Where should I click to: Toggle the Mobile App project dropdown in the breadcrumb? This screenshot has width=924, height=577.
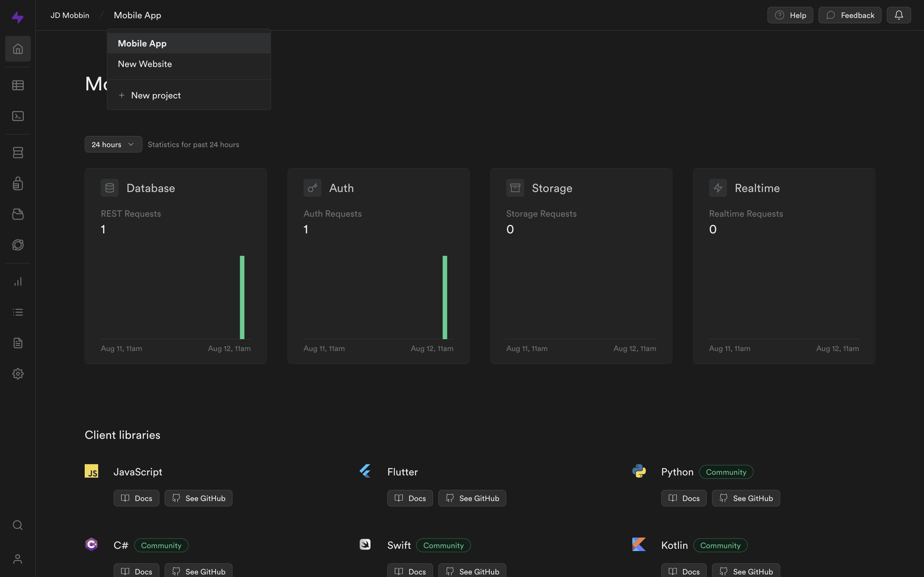click(137, 15)
